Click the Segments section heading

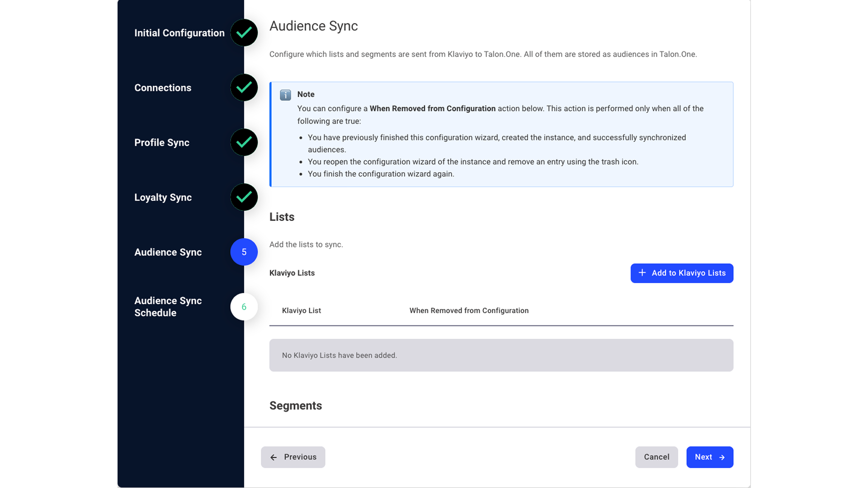(296, 405)
